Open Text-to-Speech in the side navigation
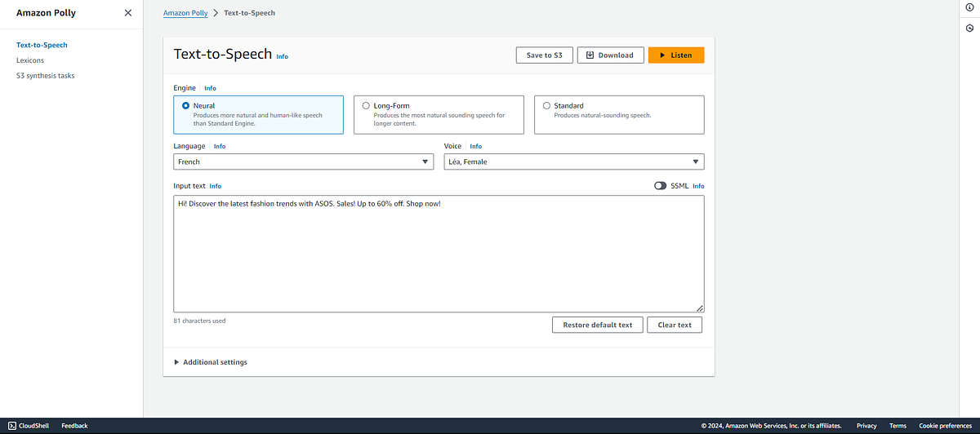Image resolution: width=980 pixels, height=434 pixels. click(x=42, y=45)
